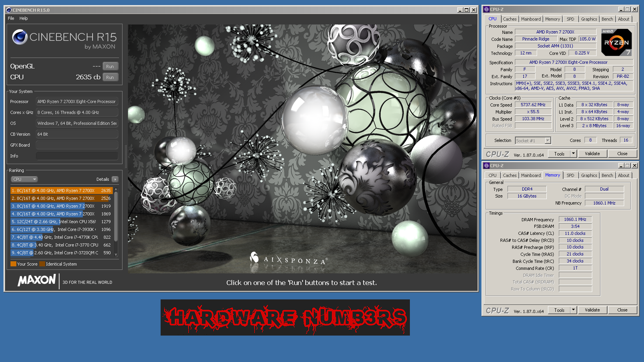Open Caches tab in bottom CPU-Z window
The image size is (644, 362).
pos(509,175)
